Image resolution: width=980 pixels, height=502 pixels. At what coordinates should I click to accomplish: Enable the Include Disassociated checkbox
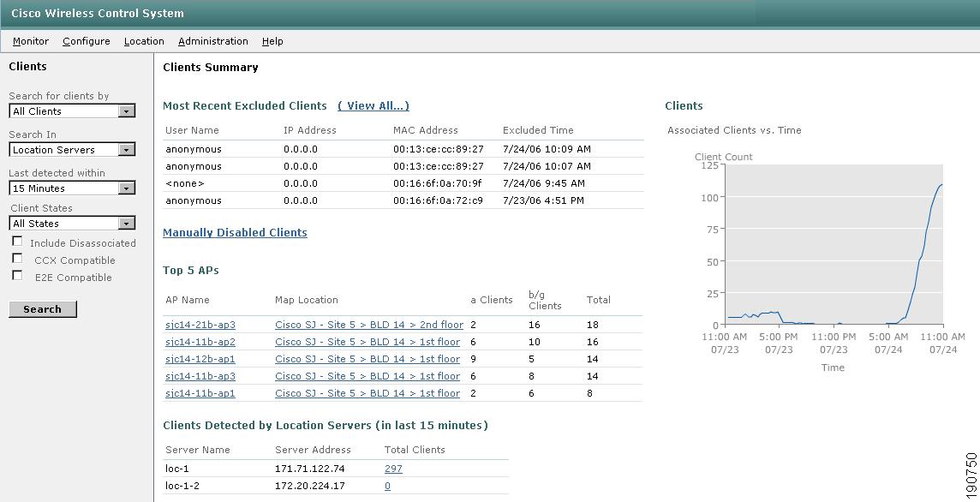17,242
